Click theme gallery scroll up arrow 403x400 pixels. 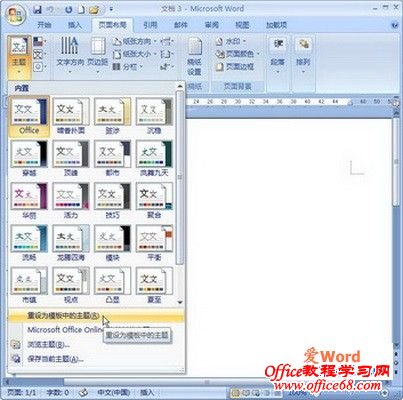(180, 86)
